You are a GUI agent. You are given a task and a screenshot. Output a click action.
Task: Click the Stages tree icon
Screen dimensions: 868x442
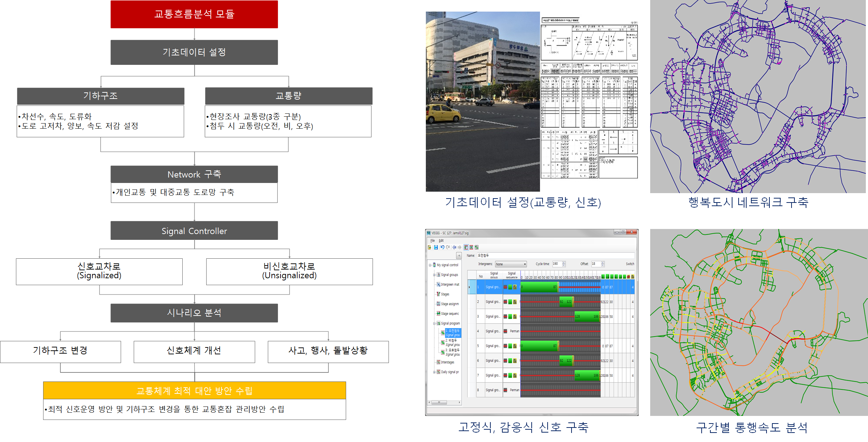[438, 294]
